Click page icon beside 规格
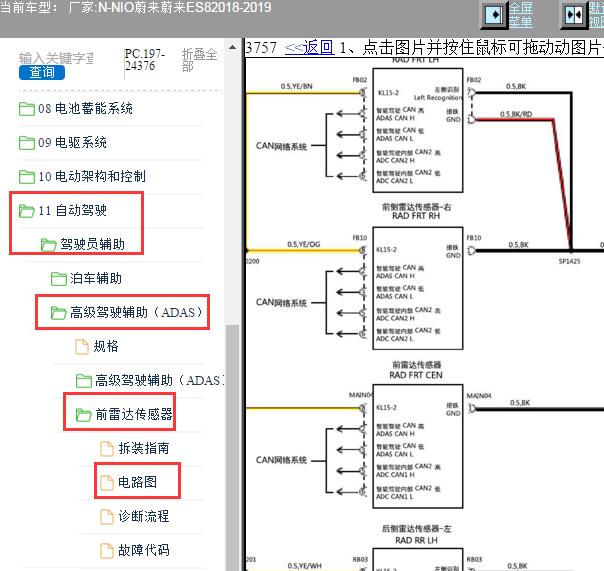Screen dimensions: 604x571 click(82, 346)
